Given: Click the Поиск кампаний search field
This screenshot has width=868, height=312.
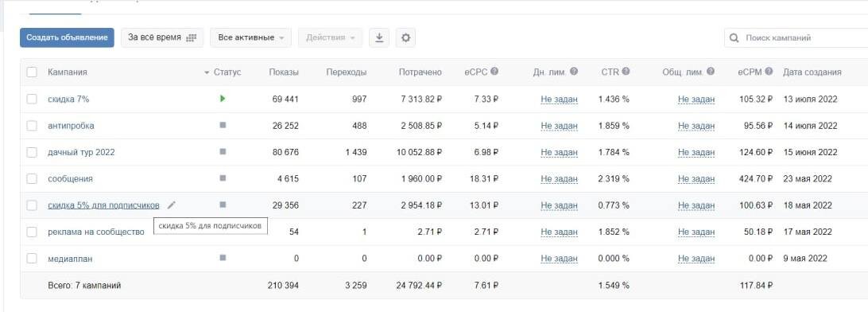Looking at the screenshot, I should [x=796, y=37].
